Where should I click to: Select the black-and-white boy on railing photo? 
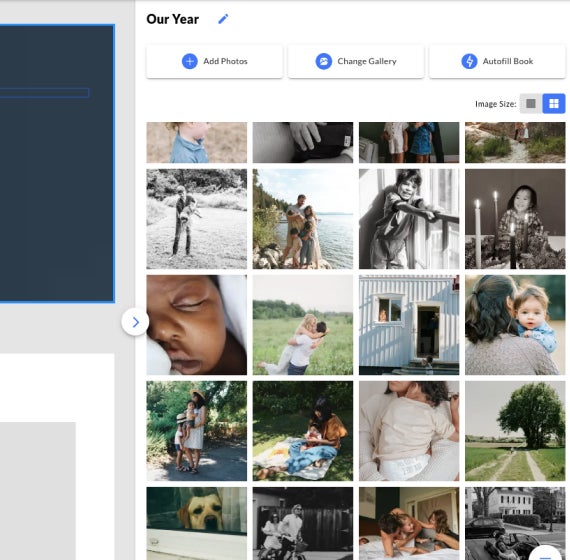click(409, 219)
